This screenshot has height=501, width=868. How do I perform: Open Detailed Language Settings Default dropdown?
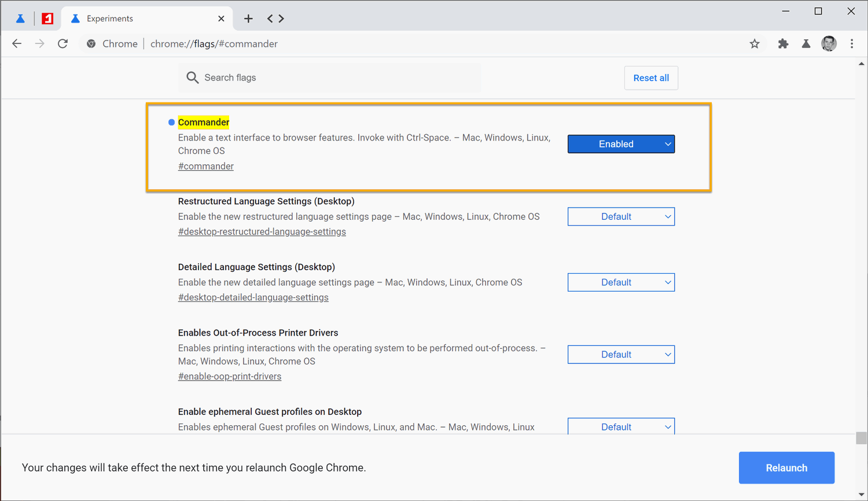[x=621, y=282]
